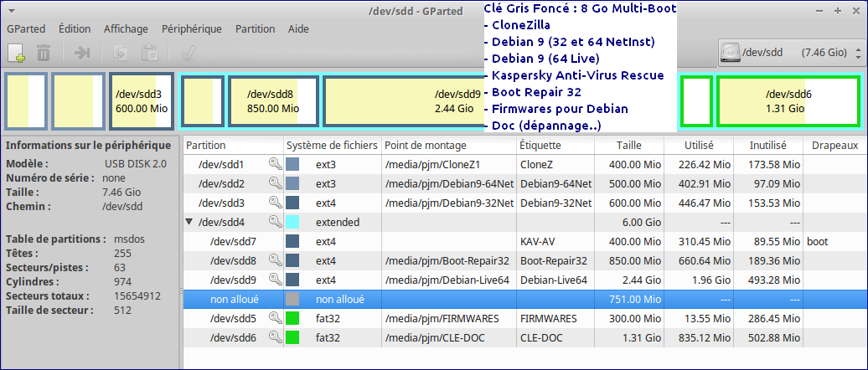Select the Resize/Move partition arrow icon
Viewport: 868px width, 370px height.
[x=82, y=54]
